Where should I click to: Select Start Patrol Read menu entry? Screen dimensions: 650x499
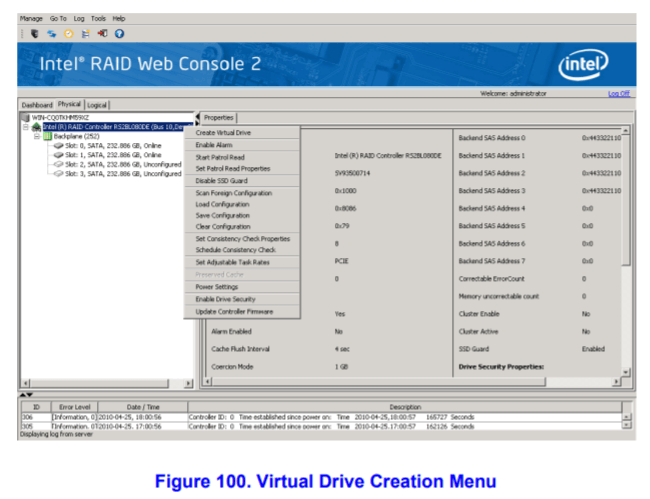pyautogui.click(x=242, y=157)
